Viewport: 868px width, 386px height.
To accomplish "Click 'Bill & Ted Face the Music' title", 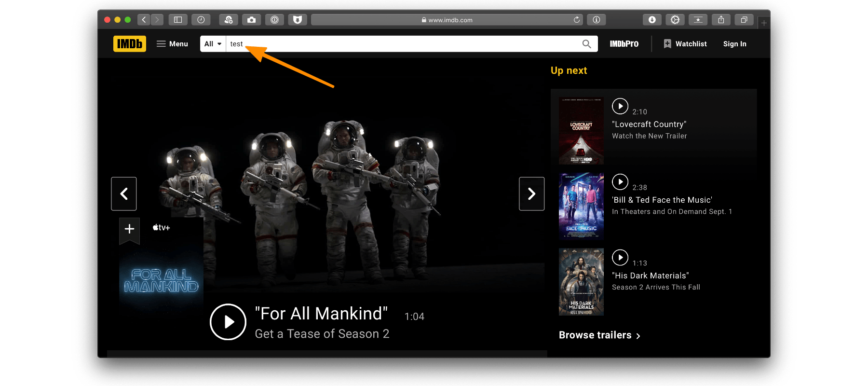I will point(662,200).
